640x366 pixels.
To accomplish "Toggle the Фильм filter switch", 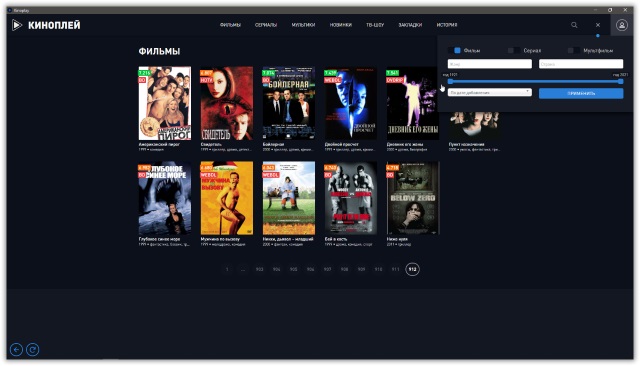I will (x=455, y=50).
